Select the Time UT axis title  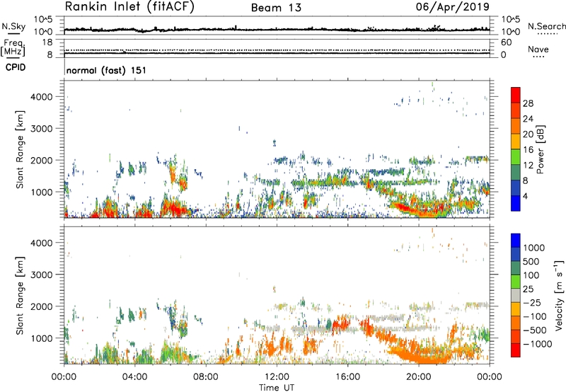pyautogui.click(x=277, y=388)
